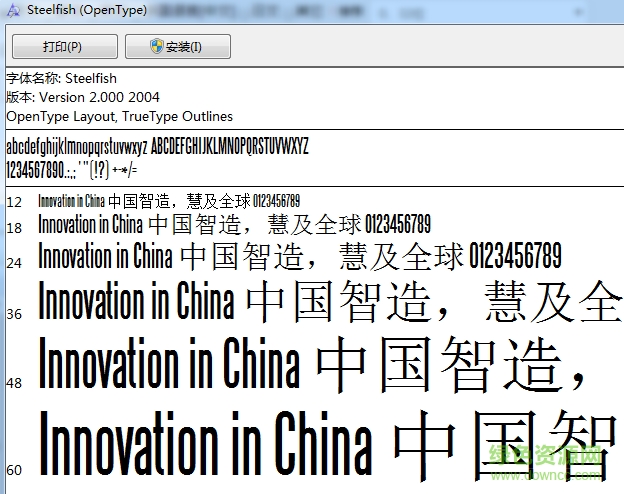Image resolution: width=624 pixels, height=494 pixels.
Task: Click the 打印(P) print button
Action: pyautogui.click(x=65, y=47)
